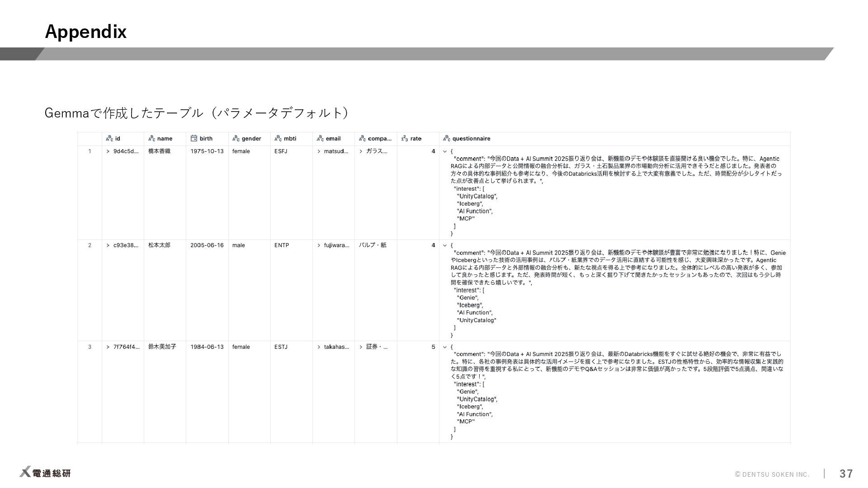Click the string type icon beside id header
868x488 pixels.
pos(109,139)
